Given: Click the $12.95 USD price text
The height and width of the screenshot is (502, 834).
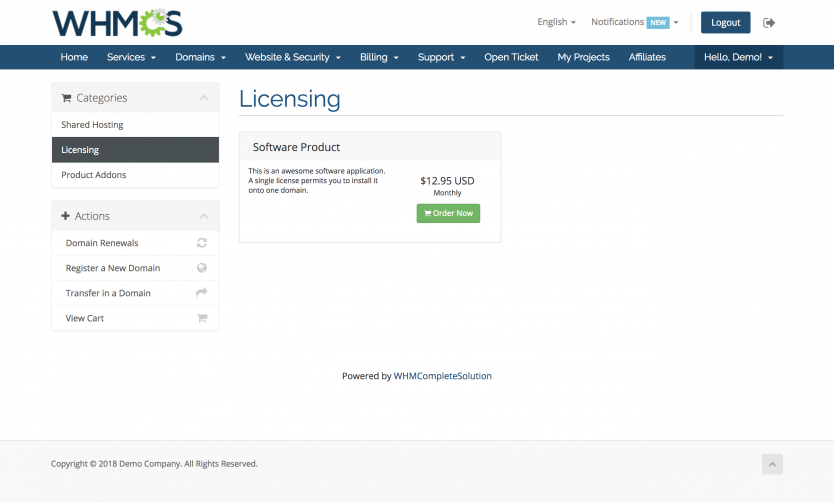Looking at the screenshot, I should [447, 181].
